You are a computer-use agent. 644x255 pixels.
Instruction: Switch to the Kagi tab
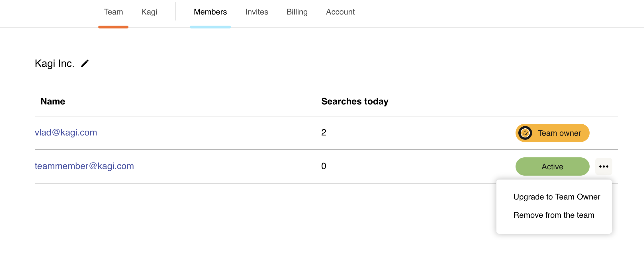(x=149, y=12)
